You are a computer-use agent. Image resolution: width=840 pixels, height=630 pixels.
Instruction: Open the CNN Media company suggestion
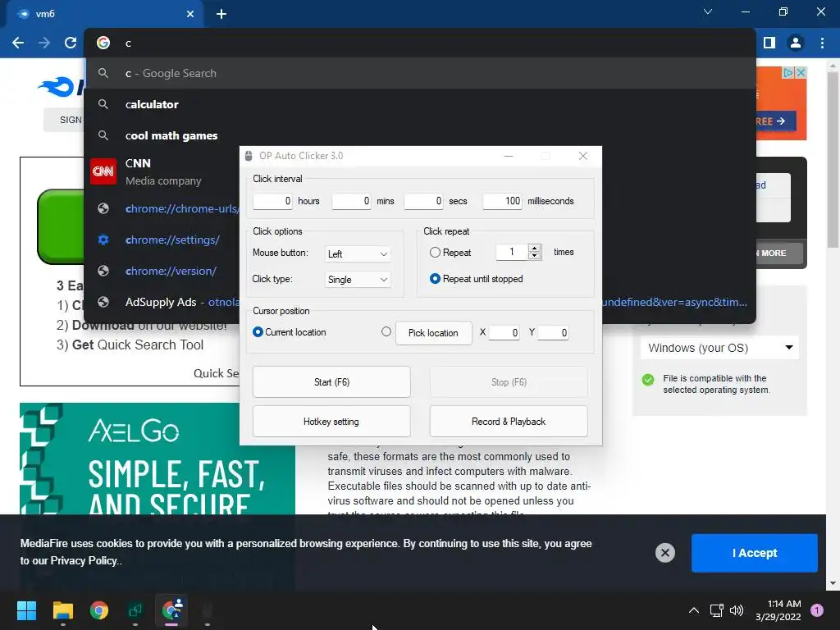[x=163, y=172]
